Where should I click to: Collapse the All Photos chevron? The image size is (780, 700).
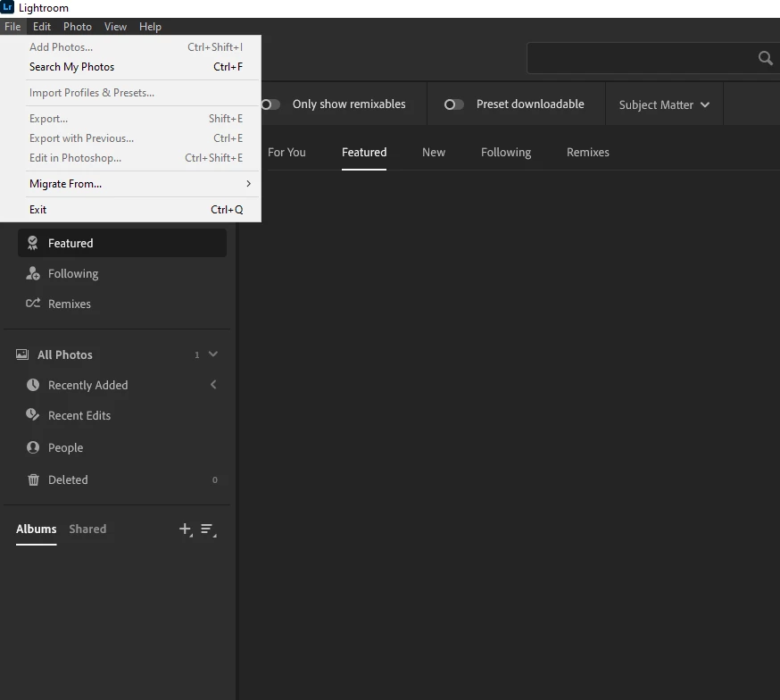213,354
